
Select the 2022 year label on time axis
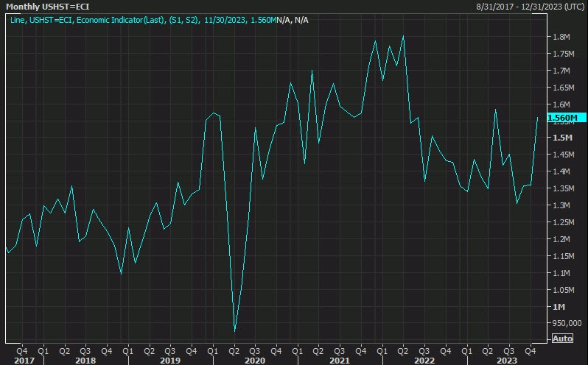tap(424, 360)
